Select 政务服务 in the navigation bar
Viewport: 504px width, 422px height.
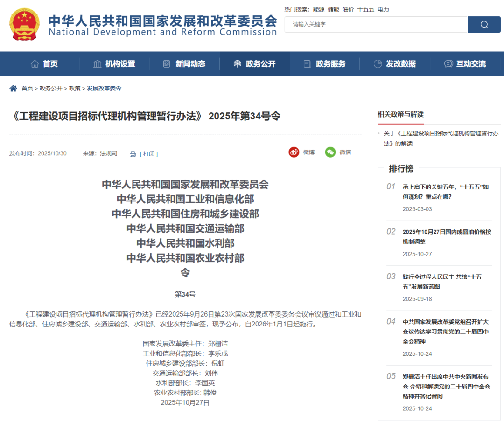330,63
